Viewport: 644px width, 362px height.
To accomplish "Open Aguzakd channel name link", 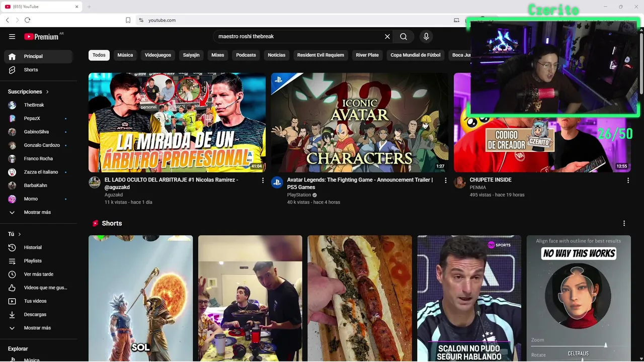I will point(114,195).
